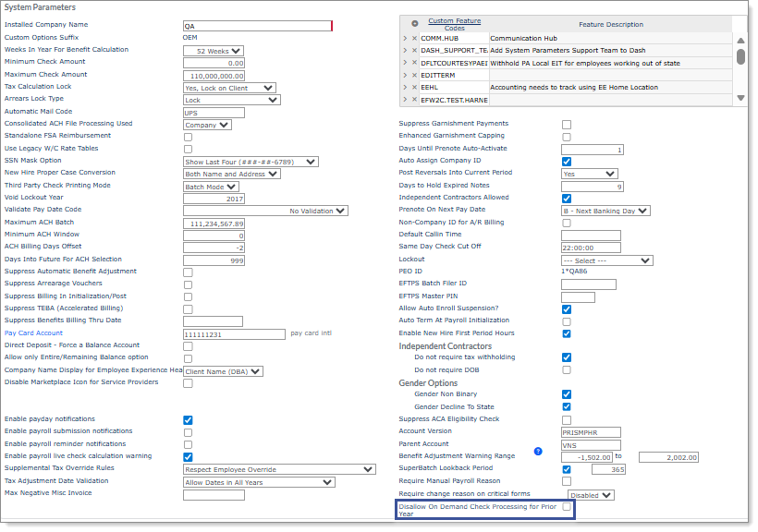Click the Installed Company Name field
Image resolution: width=758 pixels, height=532 pixels.
pos(257,26)
